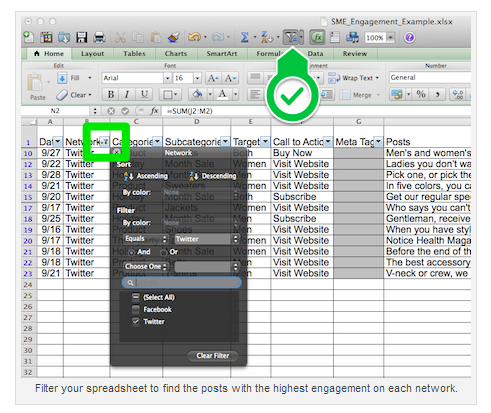This screenshot has width=491, height=413.
Task: Click the Clear eraser ribbon icon
Action: pyautogui.click(x=61, y=95)
